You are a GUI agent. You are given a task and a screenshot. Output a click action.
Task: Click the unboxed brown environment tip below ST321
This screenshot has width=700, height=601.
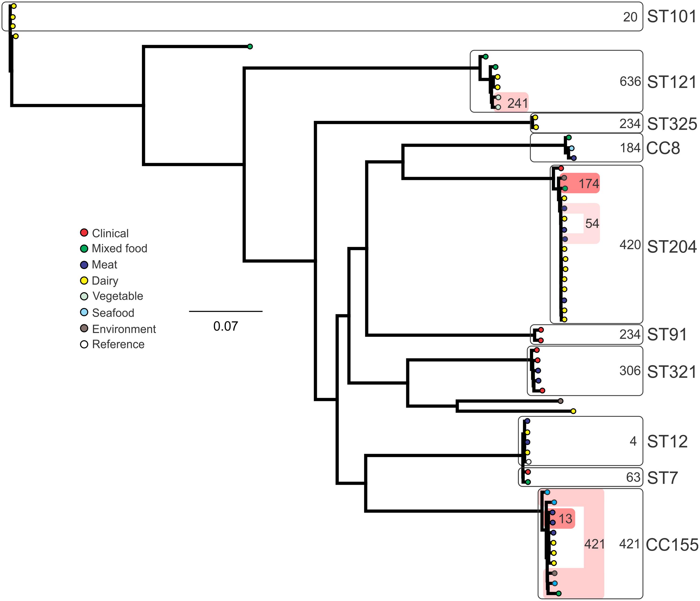(561, 401)
